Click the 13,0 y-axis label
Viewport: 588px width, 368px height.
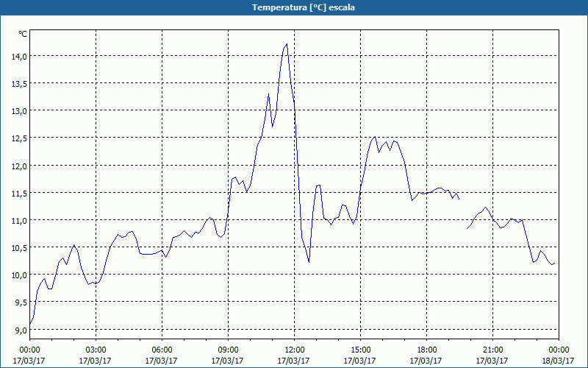[x=19, y=111]
